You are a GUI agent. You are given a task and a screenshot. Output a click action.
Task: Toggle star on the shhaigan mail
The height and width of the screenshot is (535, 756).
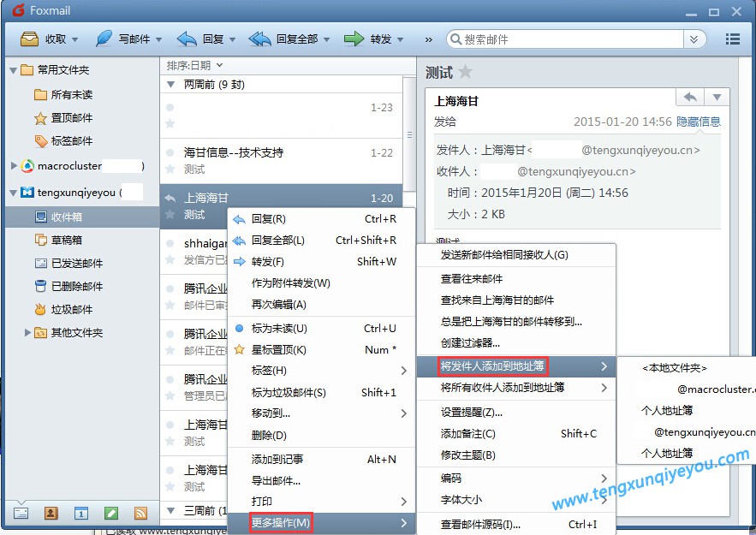tap(170, 259)
